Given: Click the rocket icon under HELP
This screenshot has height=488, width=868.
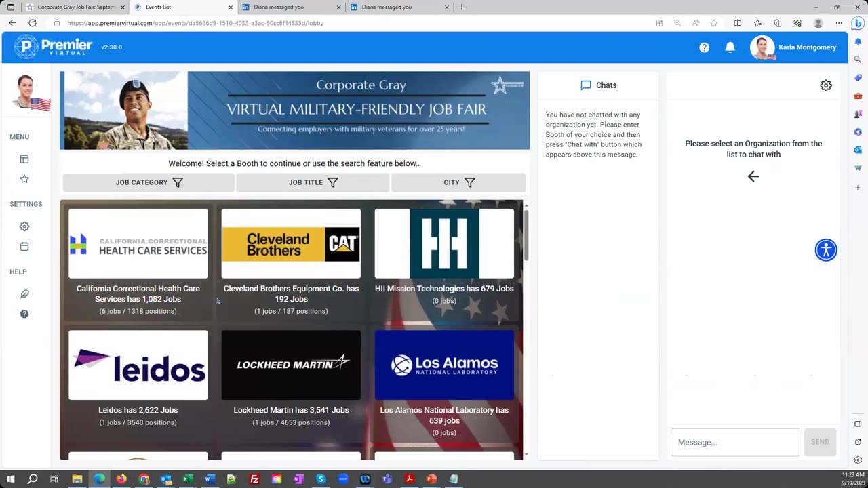Looking at the screenshot, I should pos(24,294).
